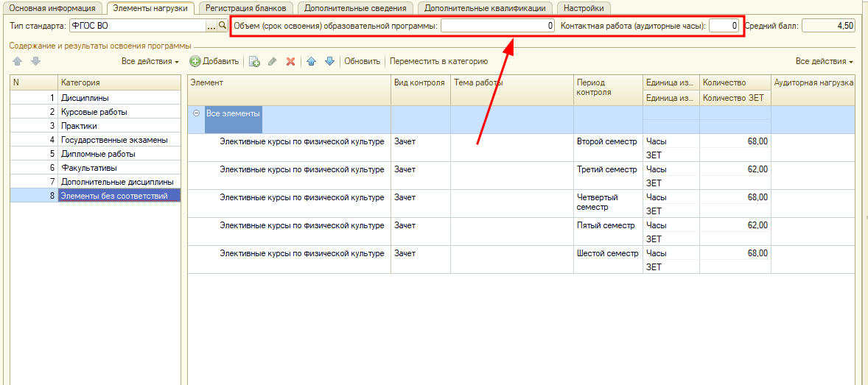Click the Обновить button
Viewport: 868px width, 385px height.
[x=362, y=62]
